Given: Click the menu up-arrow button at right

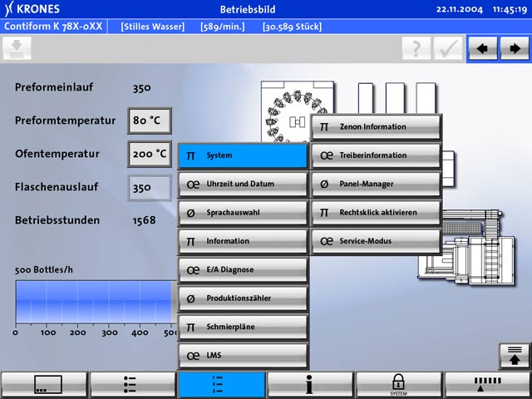Looking at the screenshot, I should pyautogui.click(x=514, y=356).
